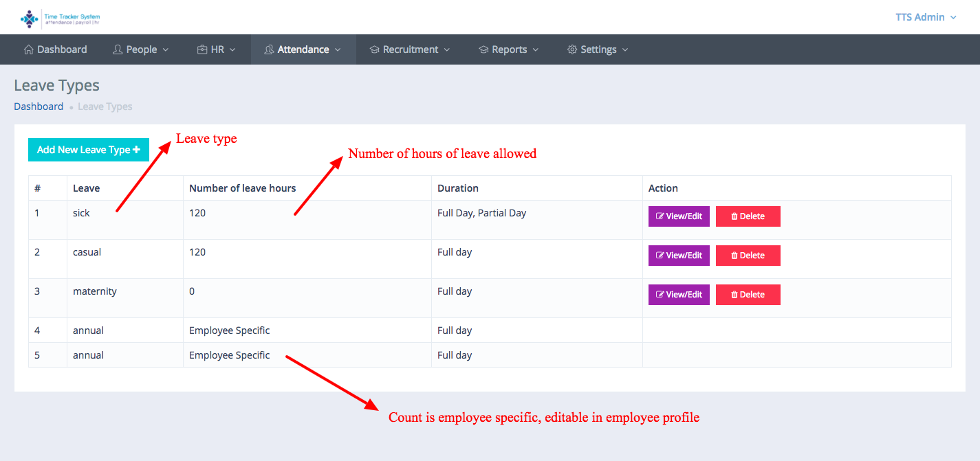Click the Time Tracker System logo
The image size is (980, 461).
60,18
